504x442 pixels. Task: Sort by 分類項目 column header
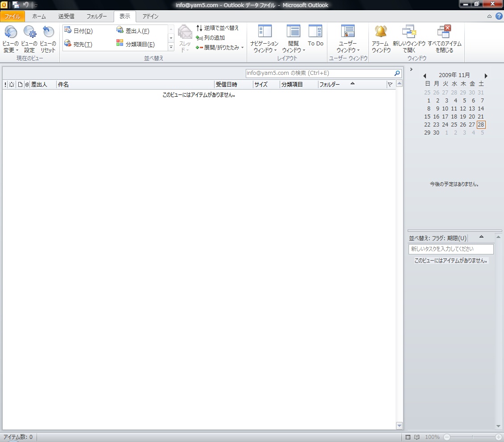click(x=298, y=84)
